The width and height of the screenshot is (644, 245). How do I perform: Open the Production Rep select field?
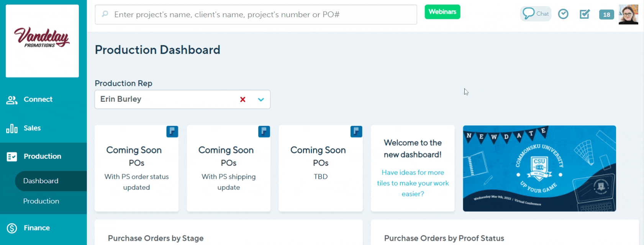point(165,100)
